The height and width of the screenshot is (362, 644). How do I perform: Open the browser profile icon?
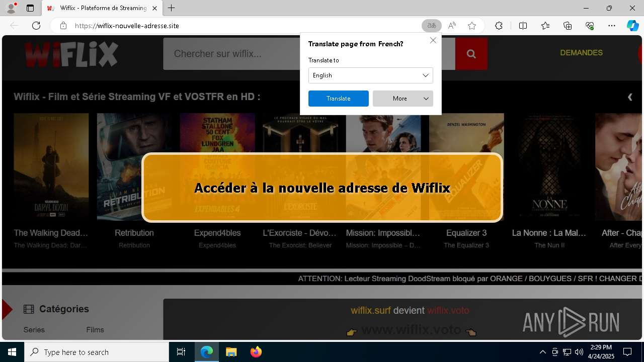click(11, 8)
